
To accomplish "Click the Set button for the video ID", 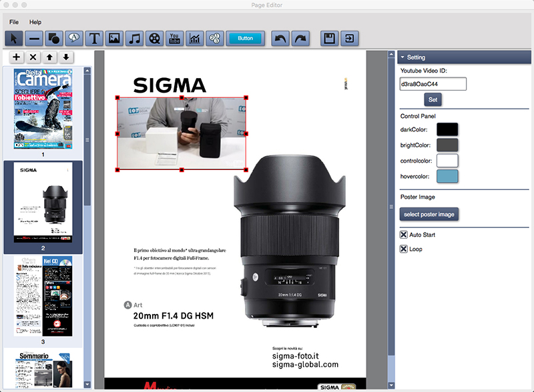I will click(433, 99).
